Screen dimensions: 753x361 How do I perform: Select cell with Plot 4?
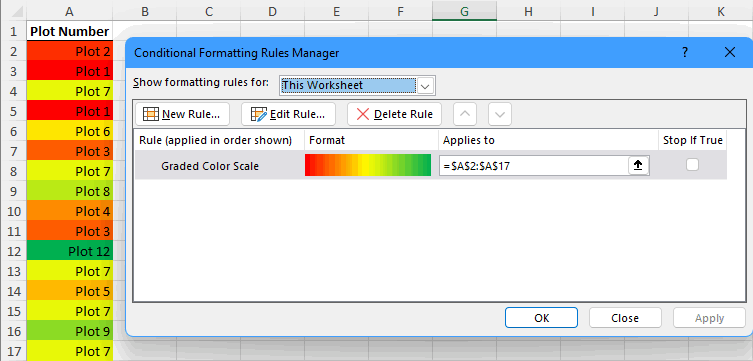pyautogui.click(x=69, y=211)
